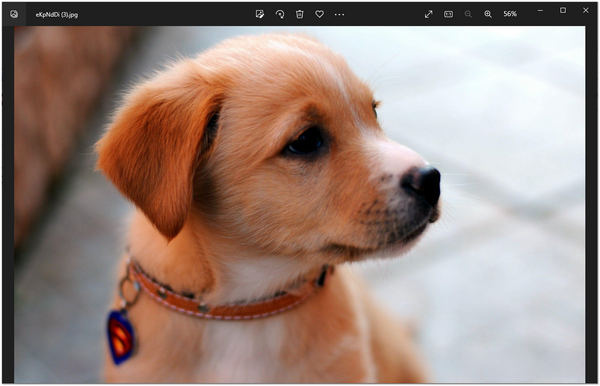The image size is (600, 386).
Task: Open the Photos app home icon
Action: pos(14,14)
